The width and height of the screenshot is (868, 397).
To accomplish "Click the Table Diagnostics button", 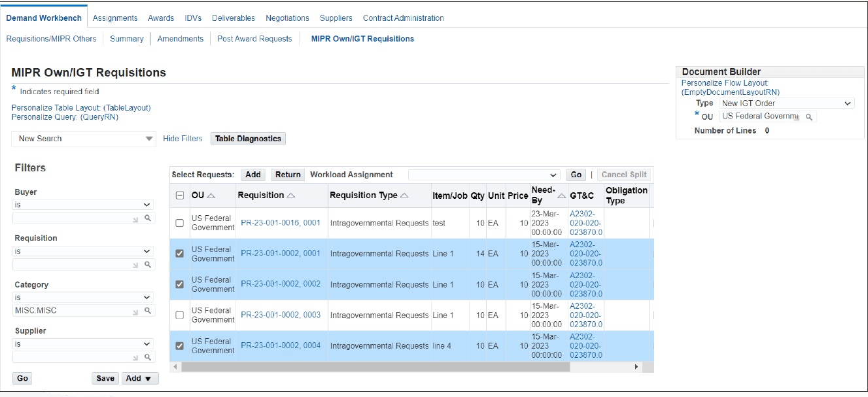I will point(248,139).
